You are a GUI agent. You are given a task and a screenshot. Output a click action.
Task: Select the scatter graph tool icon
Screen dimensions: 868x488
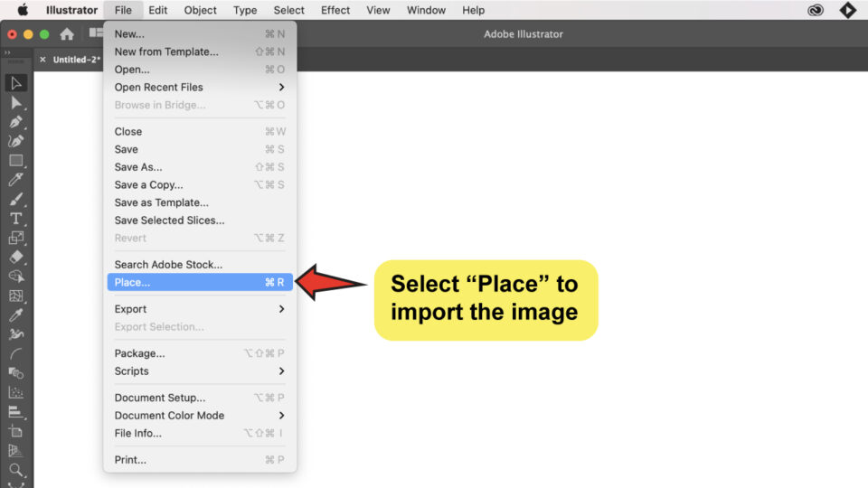(x=15, y=392)
